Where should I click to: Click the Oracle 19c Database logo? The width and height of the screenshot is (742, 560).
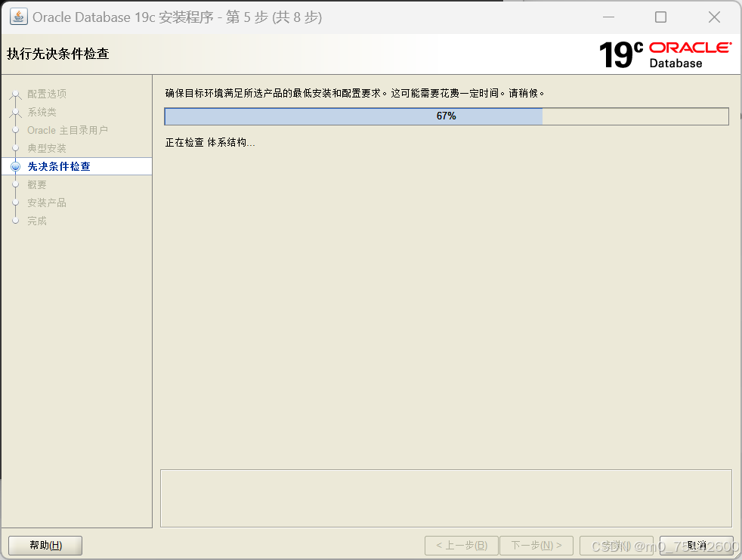(x=665, y=54)
